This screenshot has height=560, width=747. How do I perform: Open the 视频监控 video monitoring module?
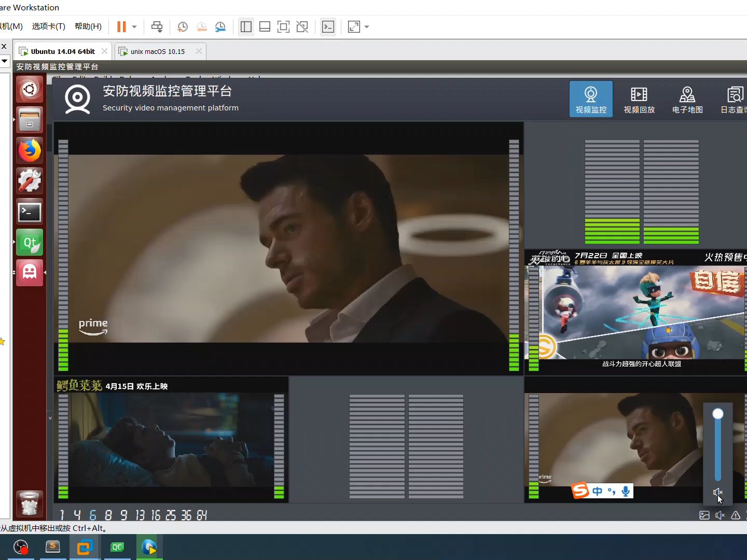tap(591, 99)
